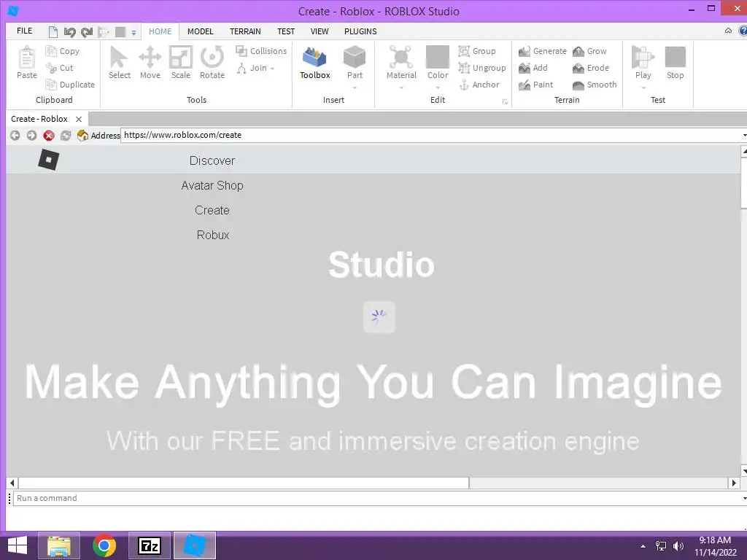This screenshot has height=560, width=747.
Task: Click the address URL field
Action: [x=433, y=135]
